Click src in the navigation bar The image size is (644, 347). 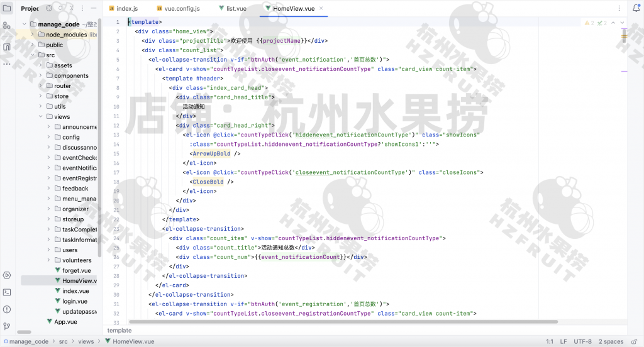click(64, 342)
